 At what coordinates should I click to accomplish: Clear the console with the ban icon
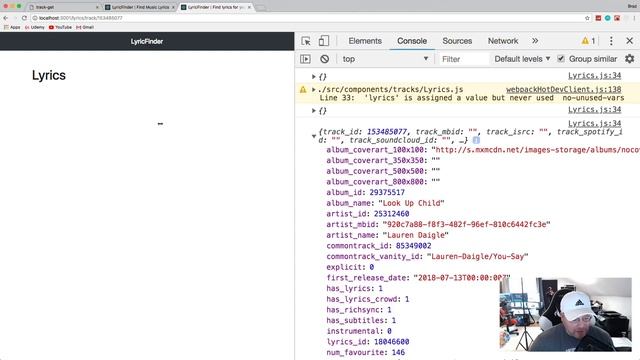(324, 59)
